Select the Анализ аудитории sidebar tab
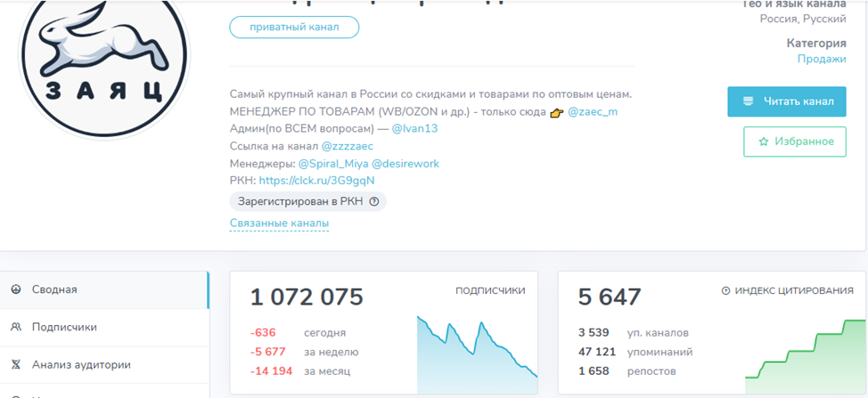 (104, 365)
